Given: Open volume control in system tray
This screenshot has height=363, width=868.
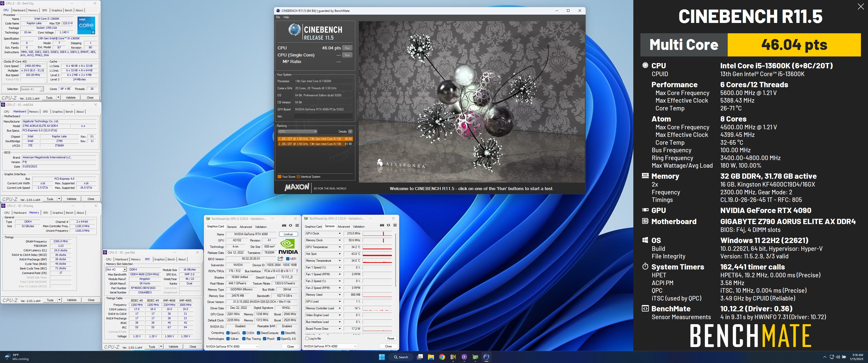Looking at the screenshot, I should 838,357.
